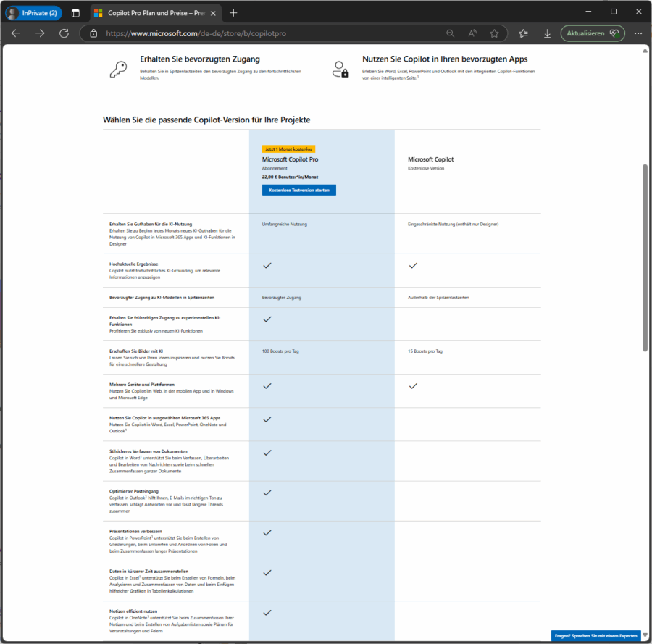Click Kostenlose Testversion starten button
The height and width of the screenshot is (644, 652).
[x=299, y=190]
